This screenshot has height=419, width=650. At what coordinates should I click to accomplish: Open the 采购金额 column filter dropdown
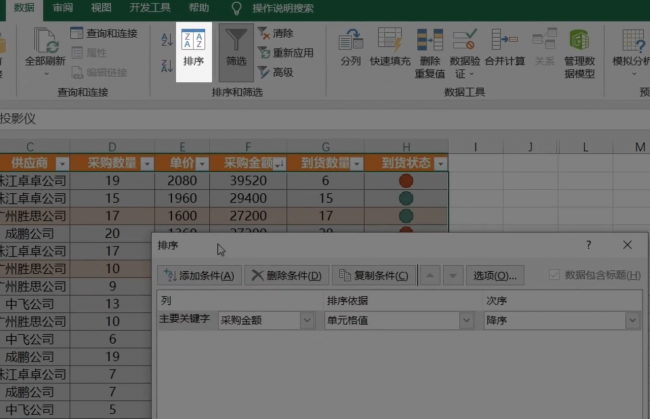279,164
